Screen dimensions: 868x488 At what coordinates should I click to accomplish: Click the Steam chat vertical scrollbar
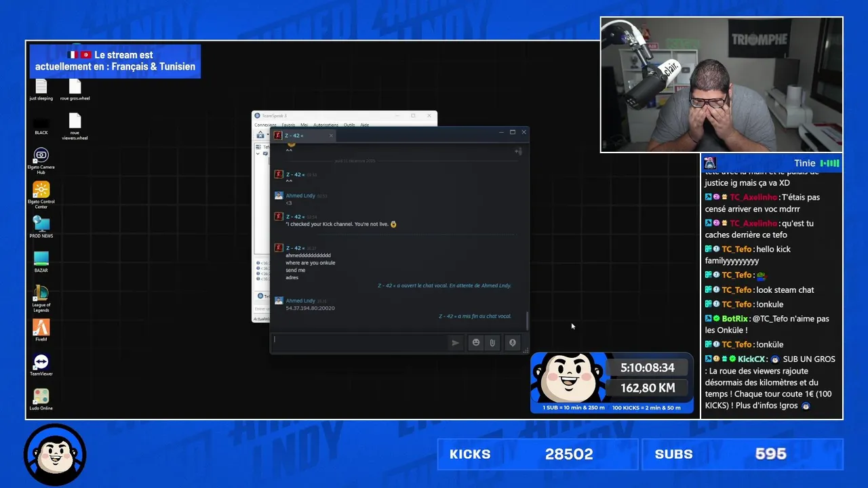[x=527, y=321]
